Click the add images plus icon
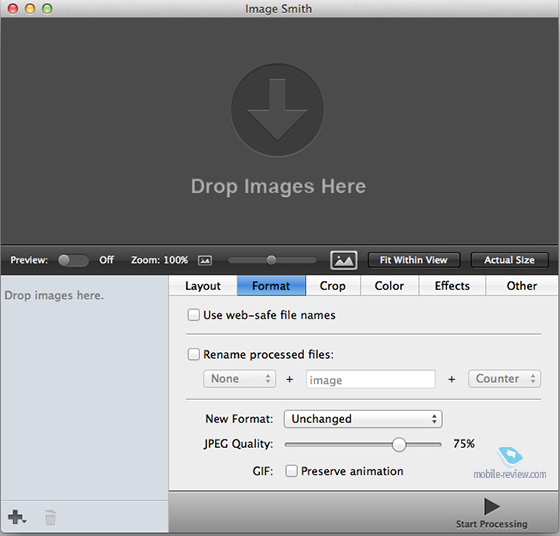 pyautogui.click(x=17, y=517)
